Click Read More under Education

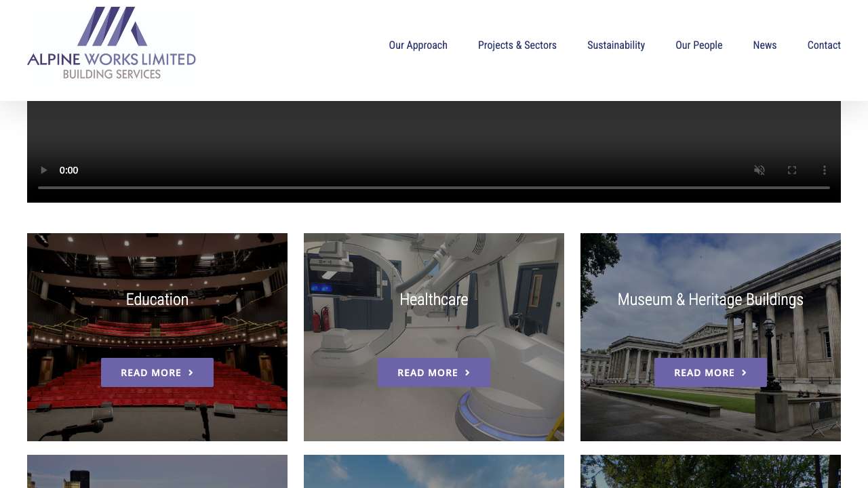pyautogui.click(x=157, y=373)
